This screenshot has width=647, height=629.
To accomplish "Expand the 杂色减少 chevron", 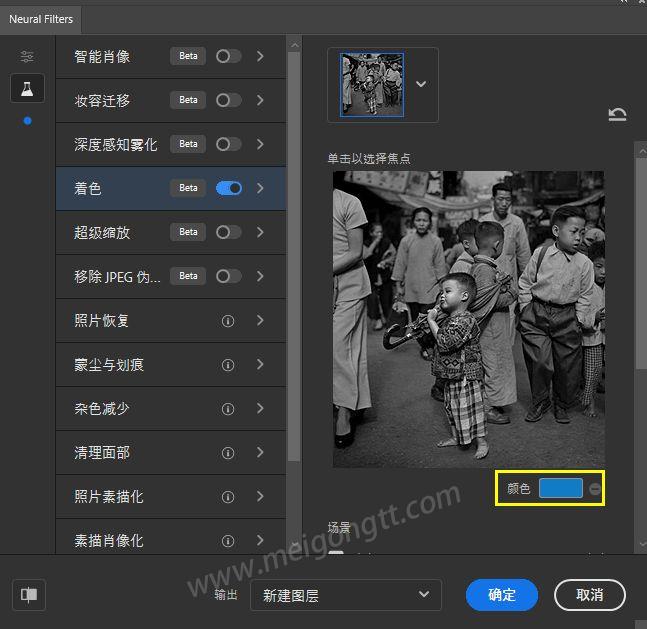I will 260,409.
